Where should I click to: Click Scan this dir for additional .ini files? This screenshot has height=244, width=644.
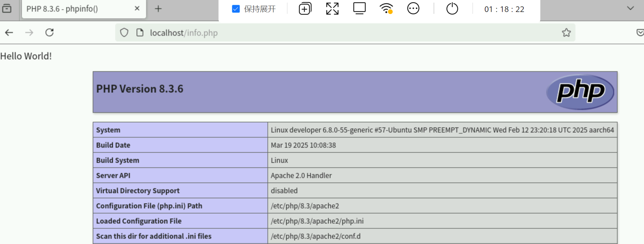pos(154,236)
